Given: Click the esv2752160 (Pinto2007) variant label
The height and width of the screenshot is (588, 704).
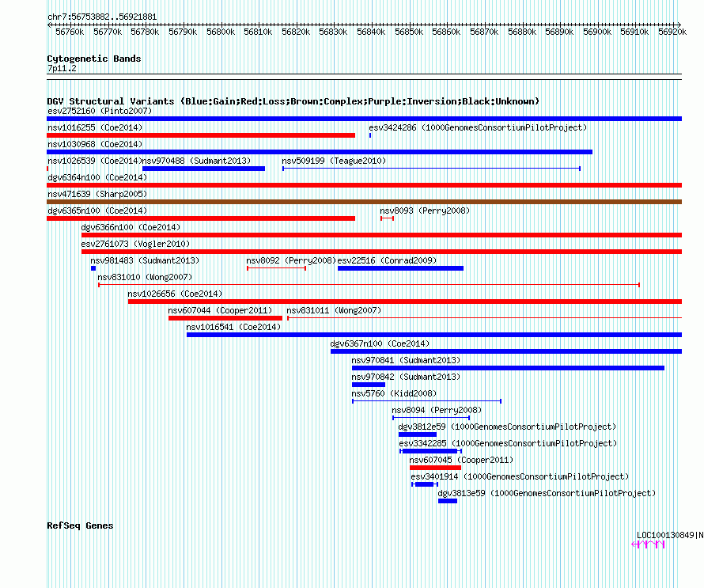Looking at the screenshot, I should 100,111.
